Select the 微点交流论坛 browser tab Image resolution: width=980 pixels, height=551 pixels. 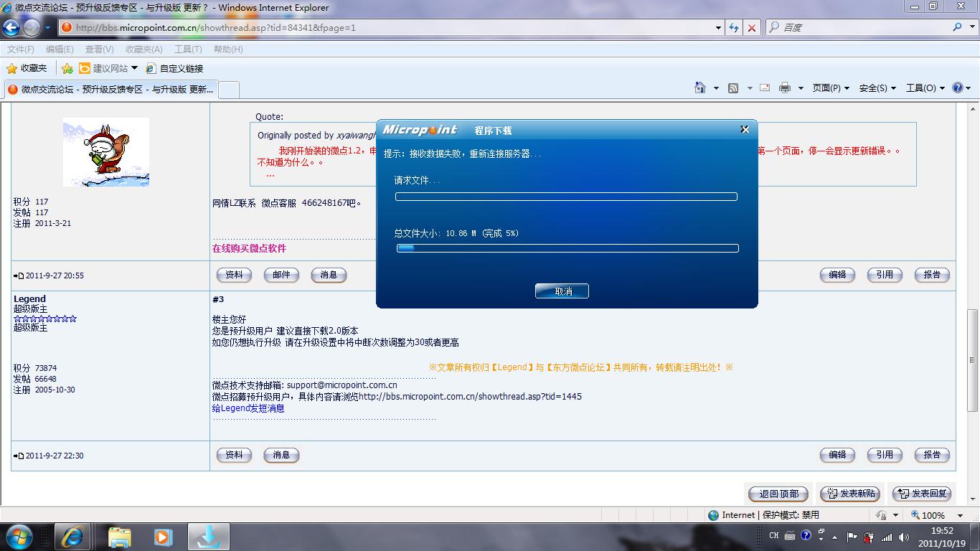coord(111,90)
